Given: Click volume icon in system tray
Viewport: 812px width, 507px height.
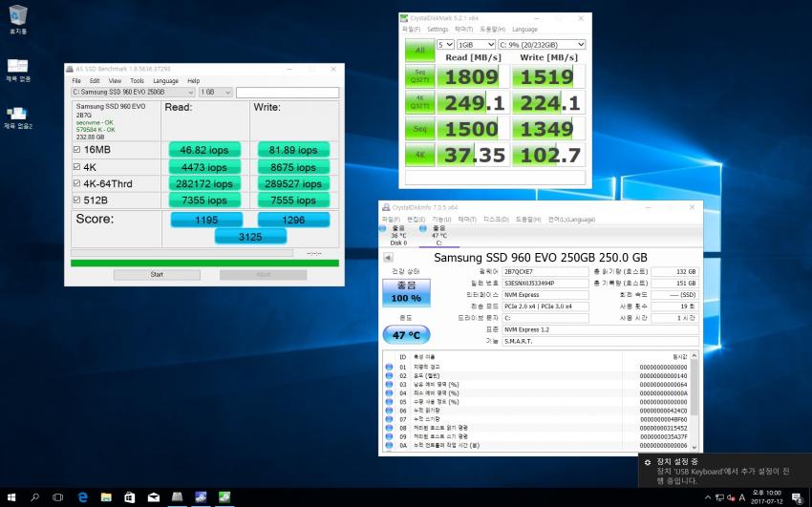Looking at the screenshot, I should pyautogui.click(x=731, y=497).
